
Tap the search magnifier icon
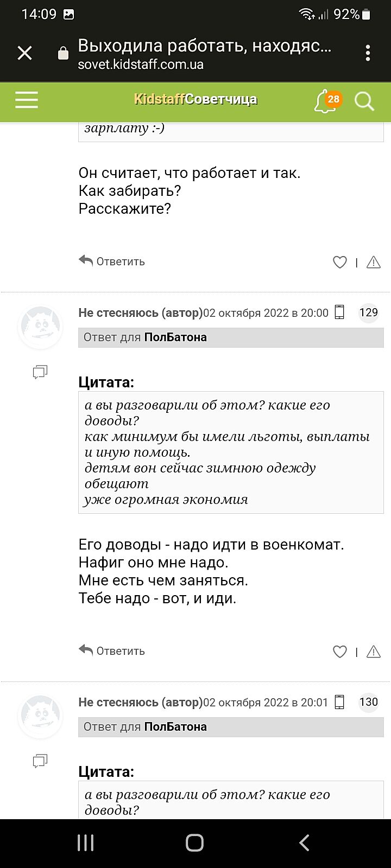(x=364, y=101)
